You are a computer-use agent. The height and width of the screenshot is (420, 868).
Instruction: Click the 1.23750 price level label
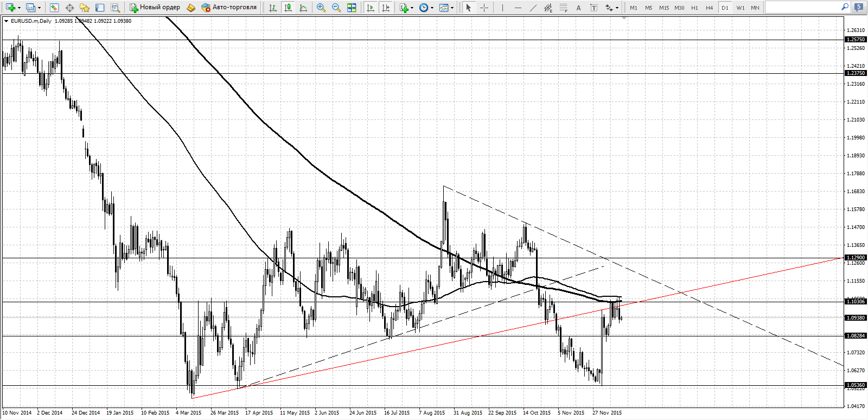point(856,73)
